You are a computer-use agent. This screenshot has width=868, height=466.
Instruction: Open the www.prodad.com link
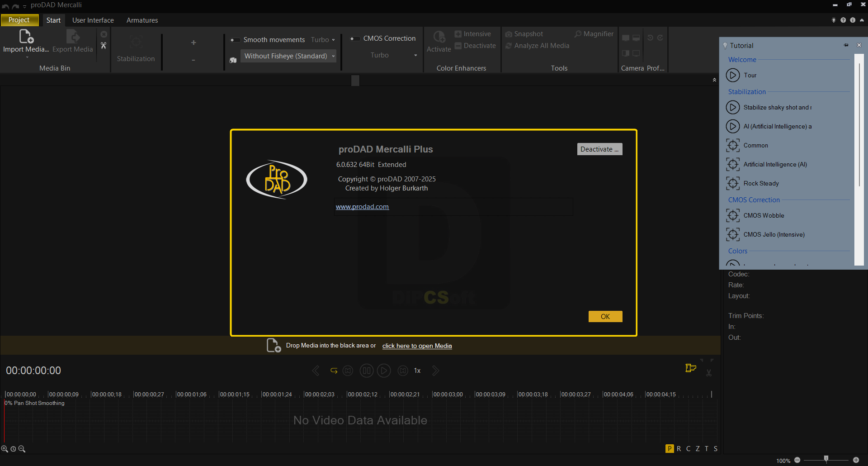coord(362,207)
